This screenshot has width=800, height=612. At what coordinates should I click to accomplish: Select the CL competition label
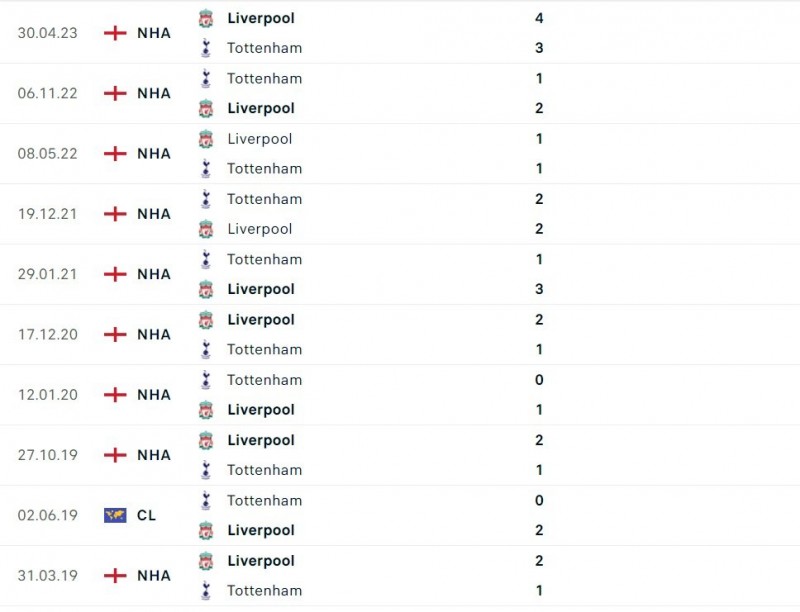tap(146, 516)
